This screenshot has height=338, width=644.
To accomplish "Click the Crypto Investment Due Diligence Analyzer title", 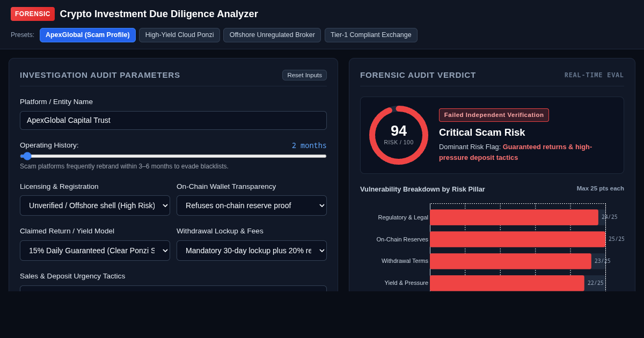I will click(159, 14).
